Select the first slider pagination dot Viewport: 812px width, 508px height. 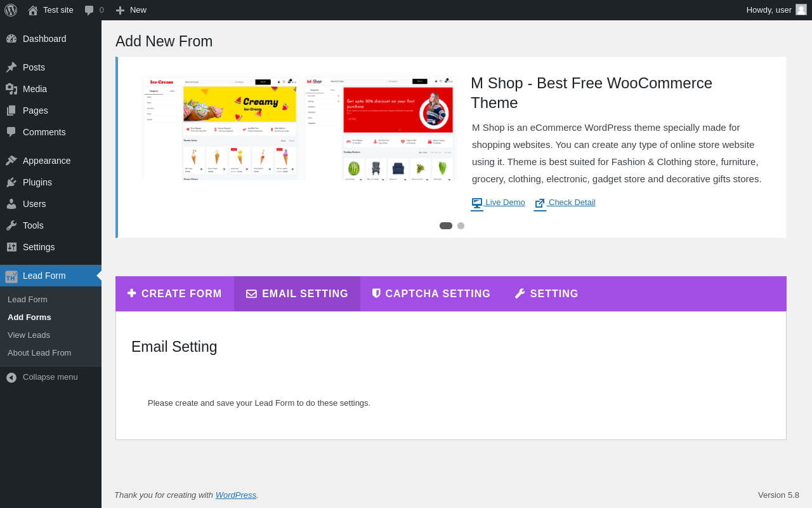(x=446, y=225)
